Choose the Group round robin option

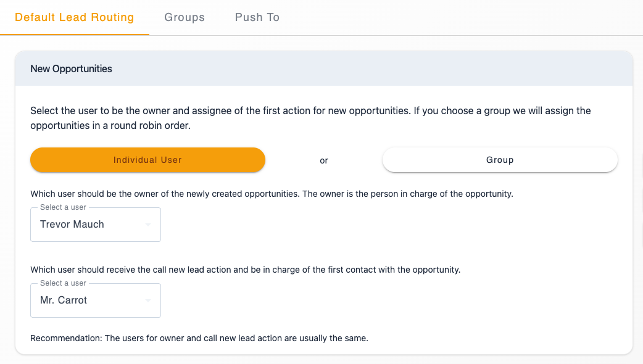pyautogui.click(x=500, y=160)
